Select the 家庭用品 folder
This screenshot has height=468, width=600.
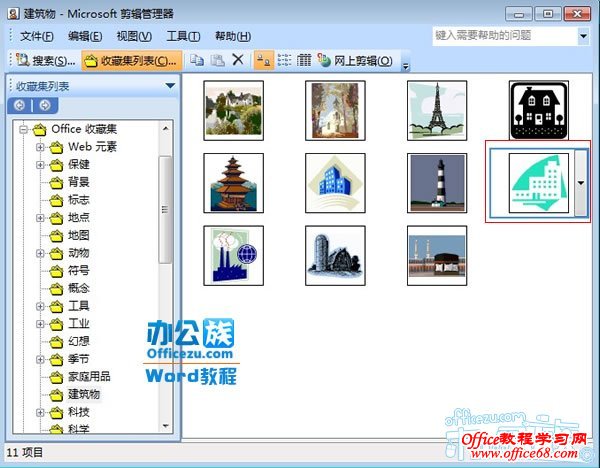tap(89, 377)
